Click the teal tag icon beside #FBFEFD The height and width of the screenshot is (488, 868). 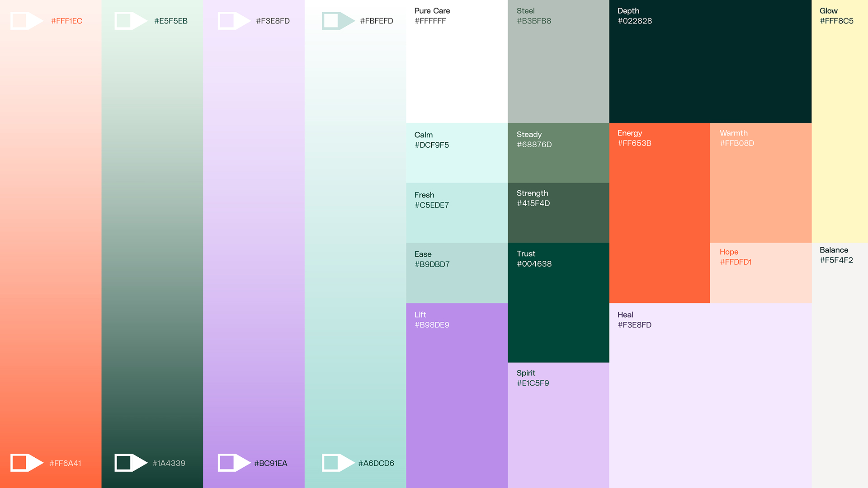[x=338, y=21]
